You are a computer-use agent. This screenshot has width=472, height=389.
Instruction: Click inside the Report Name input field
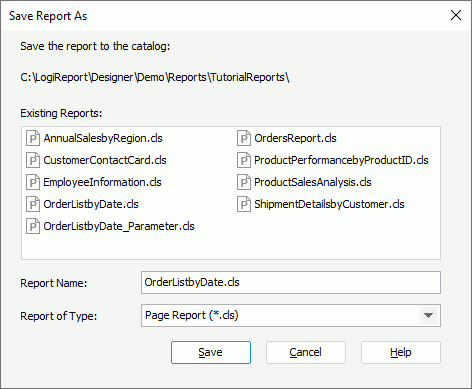291,282
